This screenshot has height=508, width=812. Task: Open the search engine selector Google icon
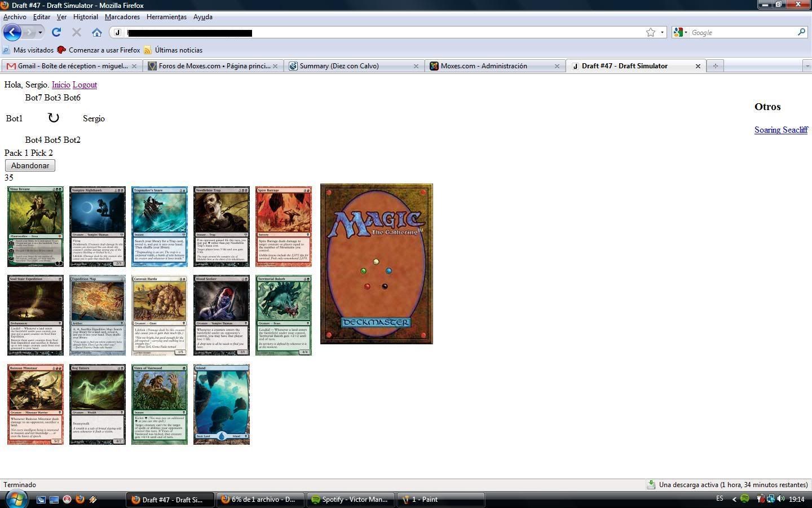coord(680,32)
